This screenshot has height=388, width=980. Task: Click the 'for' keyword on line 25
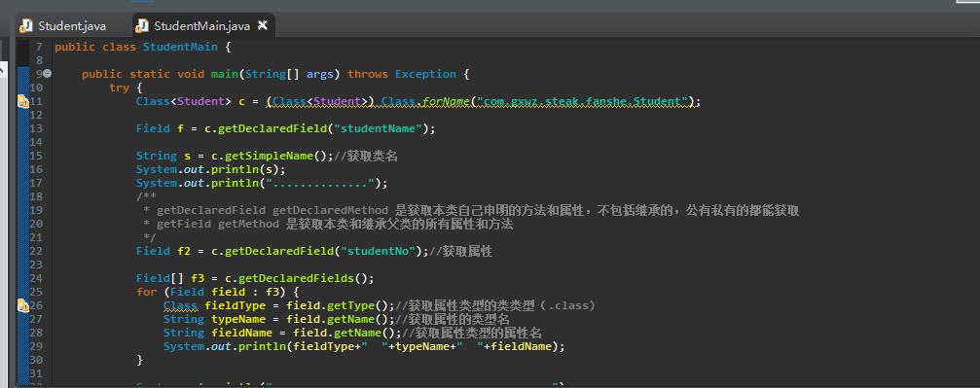[x=147, y=292]
